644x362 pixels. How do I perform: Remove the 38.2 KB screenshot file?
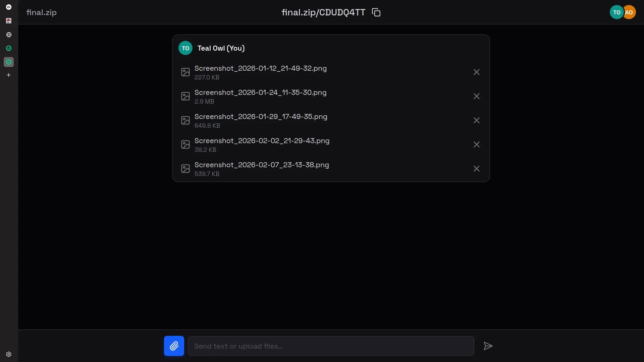(x=476, y=144)
